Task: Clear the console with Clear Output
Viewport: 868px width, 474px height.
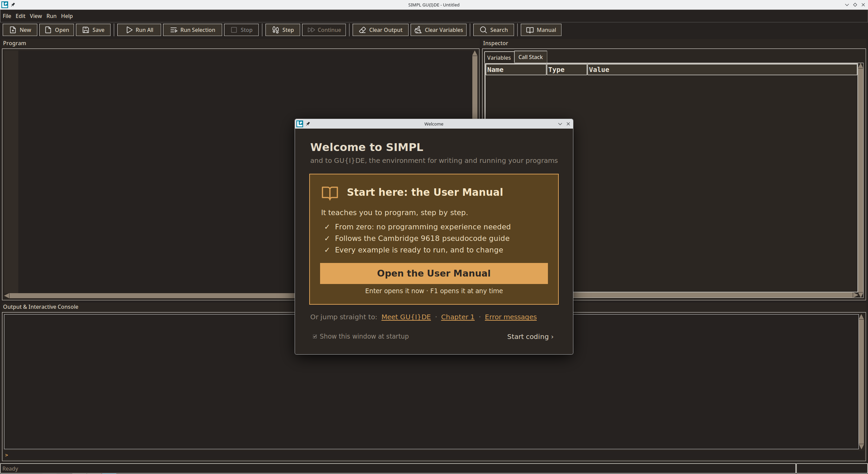Action: [380, 30]
